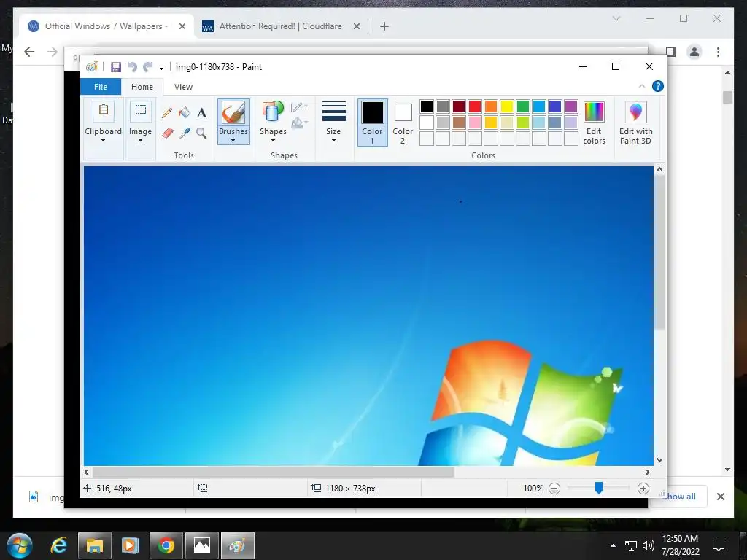This screenshot has height=560, width=747.
Task: Open Chrome's three-dot menu
Action: tap(718, 52)
